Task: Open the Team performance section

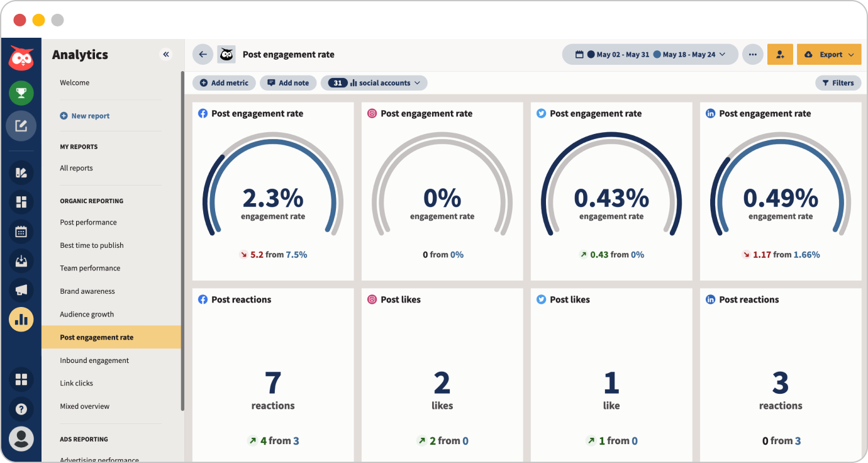Action: 90,268
